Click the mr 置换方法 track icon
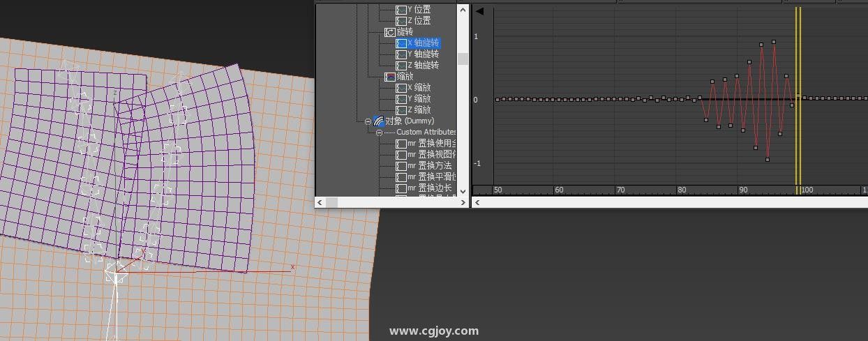This screenshot has width=868, height=341. tap(401, 166)
